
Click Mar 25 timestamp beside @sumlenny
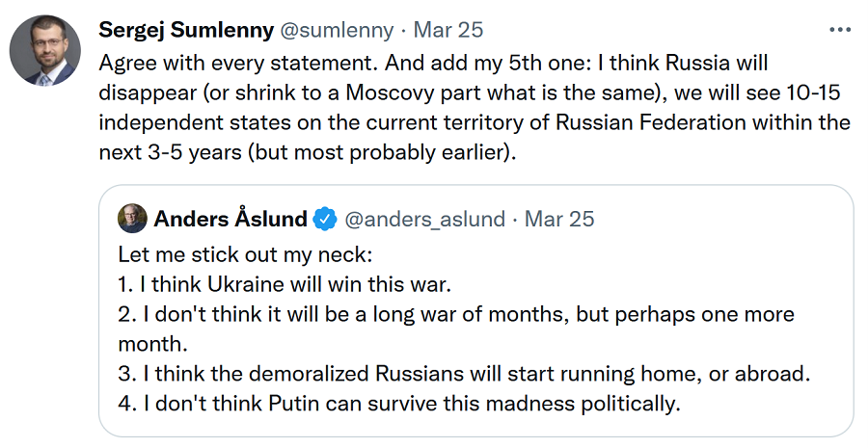coord(448,30)
